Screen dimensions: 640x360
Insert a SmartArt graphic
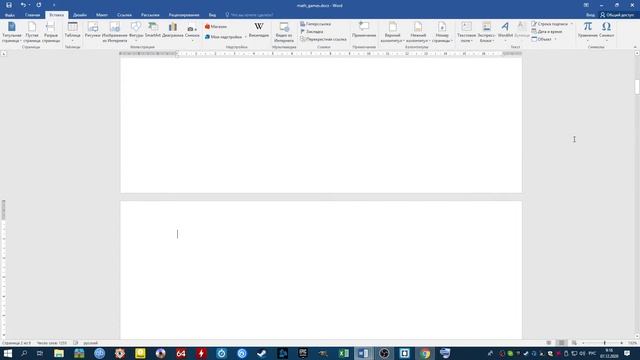point(153,31)
